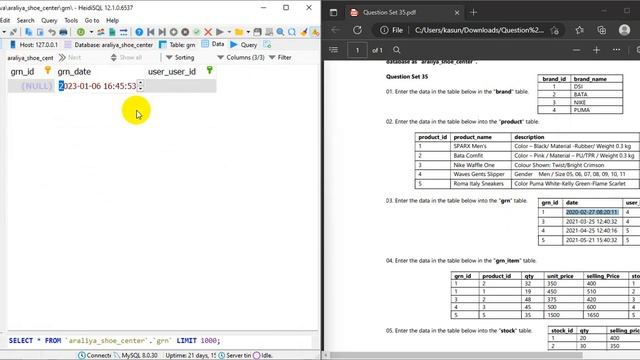Image resolution: width=640 pixels, height=360 pixels.
Task: Click the green Refresh icon
Action: [x=81, y=32]
